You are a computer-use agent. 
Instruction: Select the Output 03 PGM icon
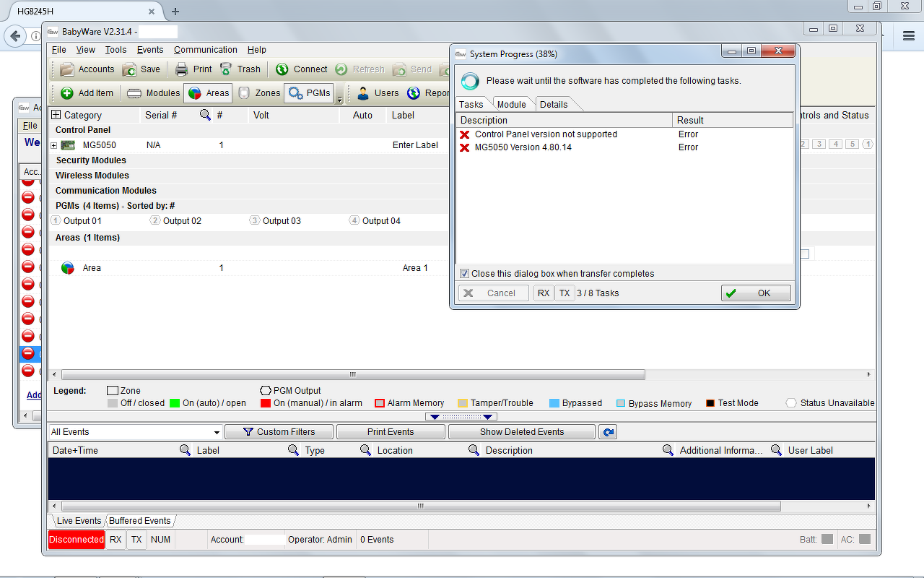coord(254,220)
